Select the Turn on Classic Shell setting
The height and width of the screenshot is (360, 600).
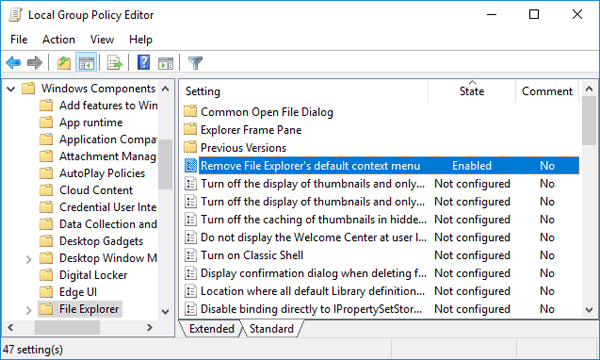coord(252,255)
